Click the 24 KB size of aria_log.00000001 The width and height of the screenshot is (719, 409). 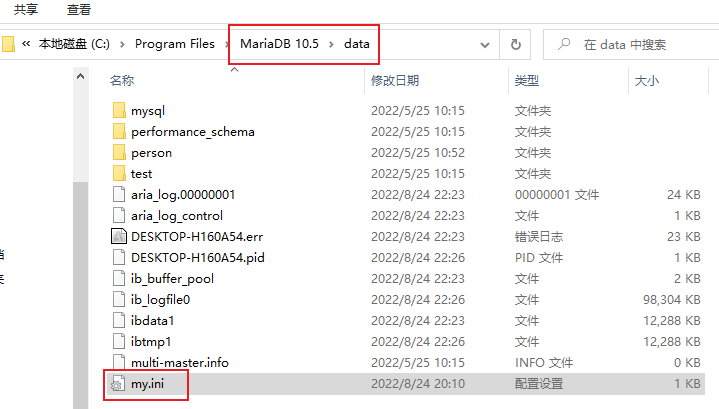pyautogui.click(x=684, y=195)
